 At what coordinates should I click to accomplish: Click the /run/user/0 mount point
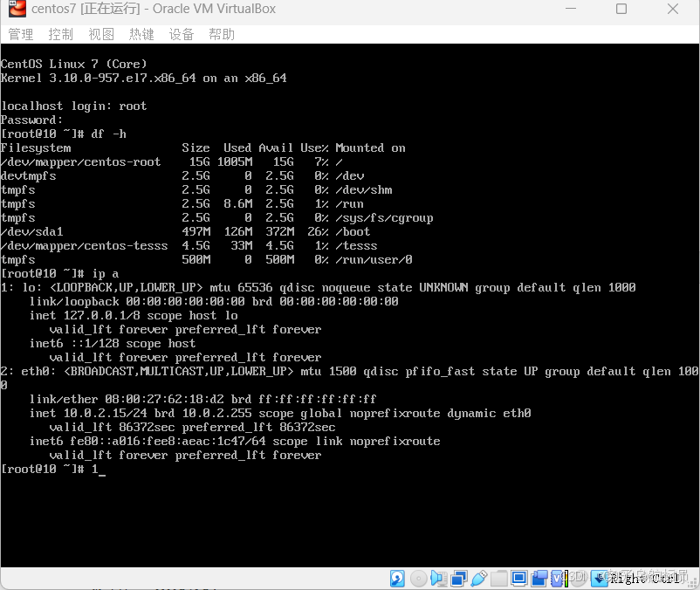[374, 260]
